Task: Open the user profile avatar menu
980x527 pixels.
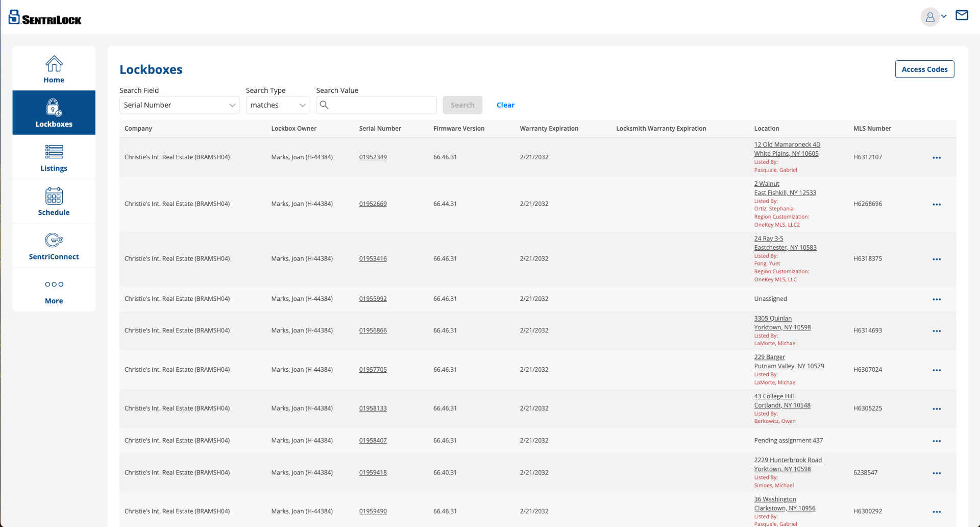Action: pos(930,17)
